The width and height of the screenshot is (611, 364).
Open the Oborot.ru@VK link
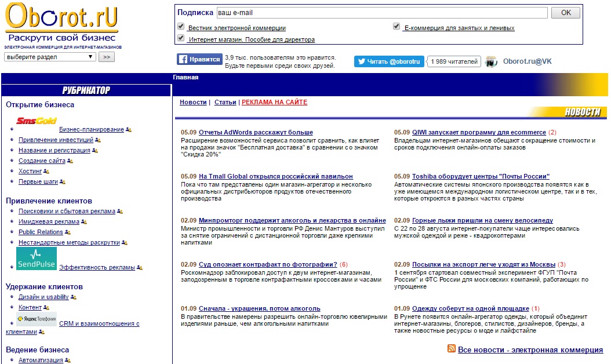click(527, 61)
